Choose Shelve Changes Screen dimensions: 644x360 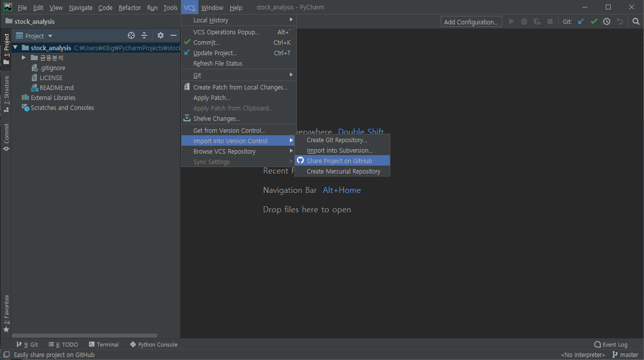239,118
